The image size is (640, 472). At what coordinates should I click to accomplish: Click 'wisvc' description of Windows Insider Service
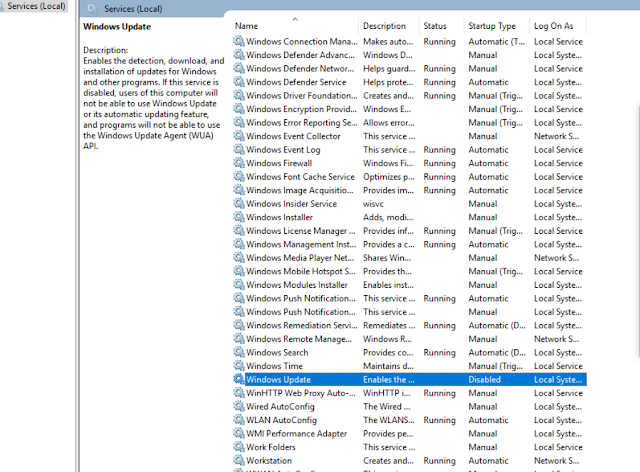click(x=373, y=204)
